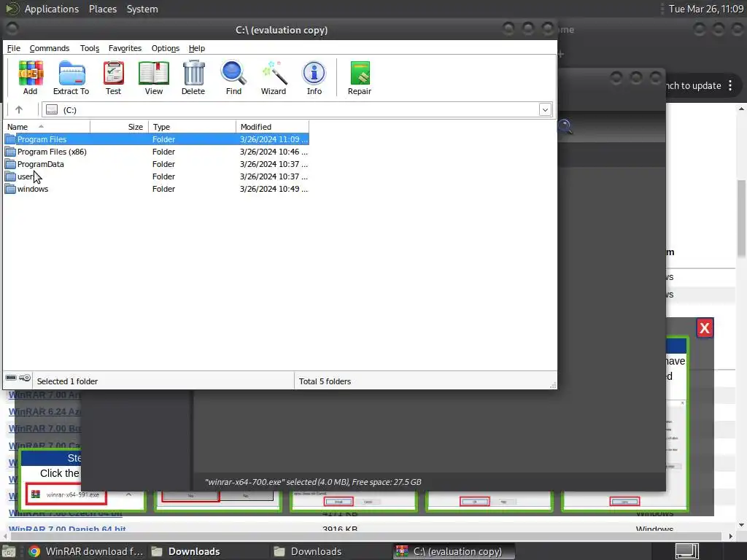Select the windows folder name
This screenshot has width=747, height=560.
pyautogui.click(x=32, y=189)
